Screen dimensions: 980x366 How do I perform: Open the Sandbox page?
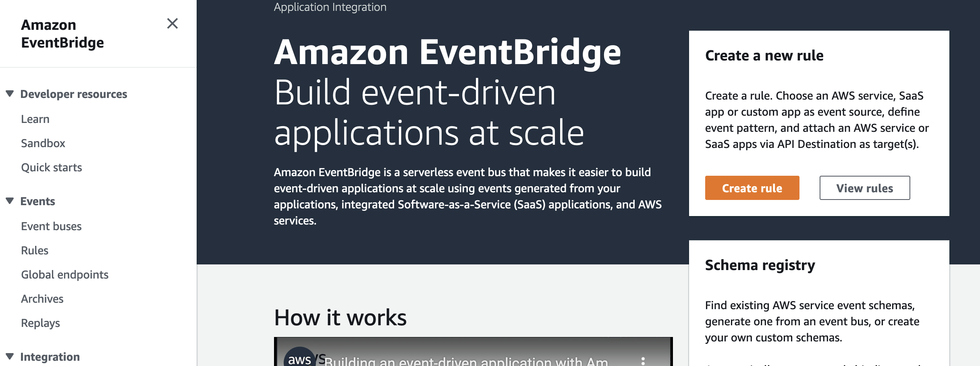(43, 143)
